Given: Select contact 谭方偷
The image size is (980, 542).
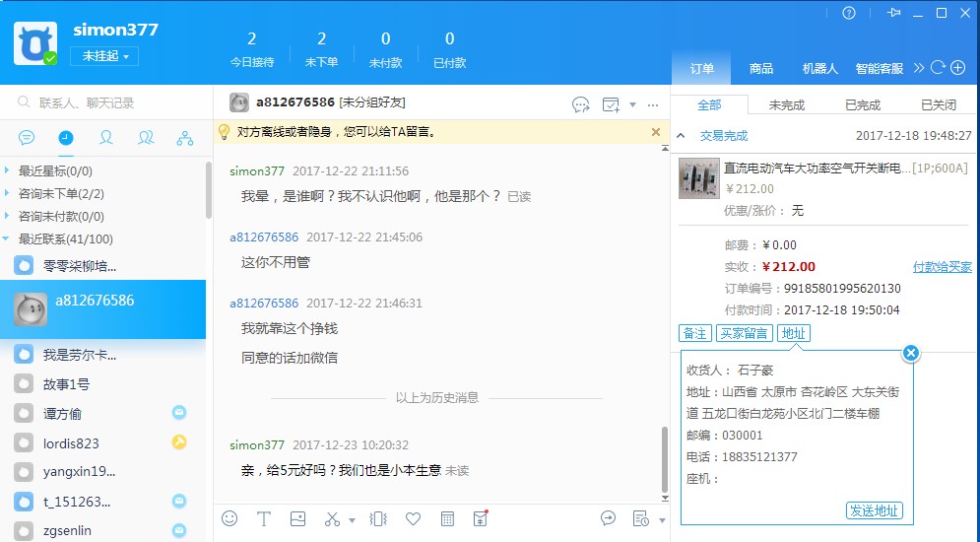Looking at the screenshot, I should point(103,414).
